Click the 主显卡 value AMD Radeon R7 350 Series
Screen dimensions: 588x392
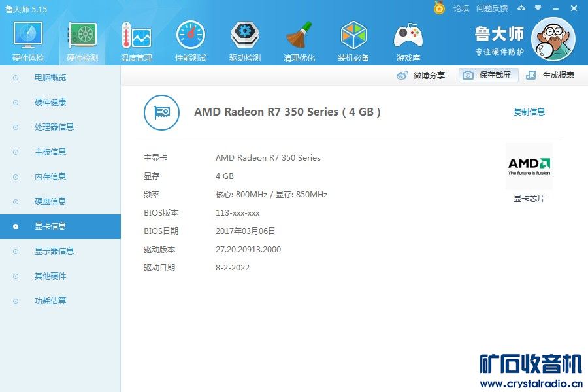tap(268, 158)
